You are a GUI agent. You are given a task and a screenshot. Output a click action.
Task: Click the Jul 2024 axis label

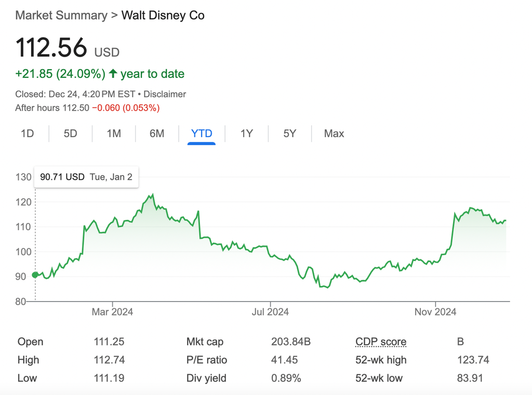(x=270, y=312)
